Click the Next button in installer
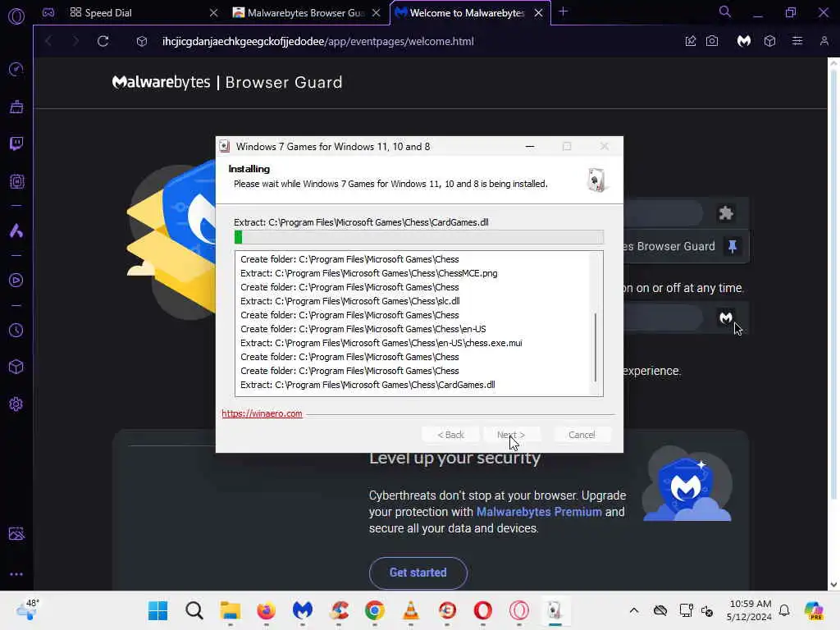 coord(511,435)
